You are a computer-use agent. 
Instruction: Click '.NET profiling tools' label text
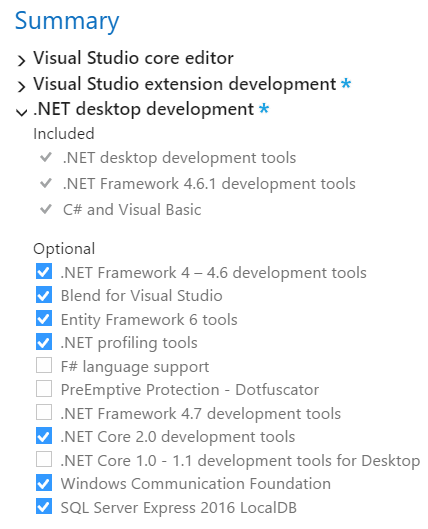[129, 343]
